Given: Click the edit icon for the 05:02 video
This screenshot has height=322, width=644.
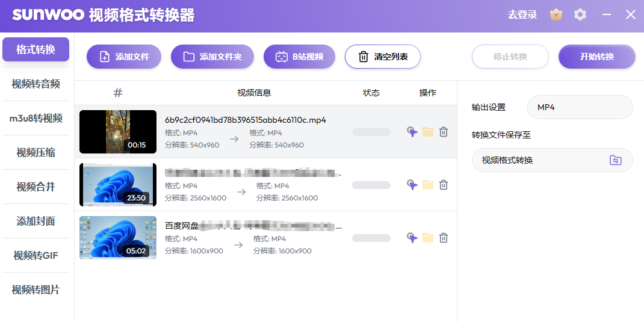Looking at the screenshot, I should pos(412,238).
